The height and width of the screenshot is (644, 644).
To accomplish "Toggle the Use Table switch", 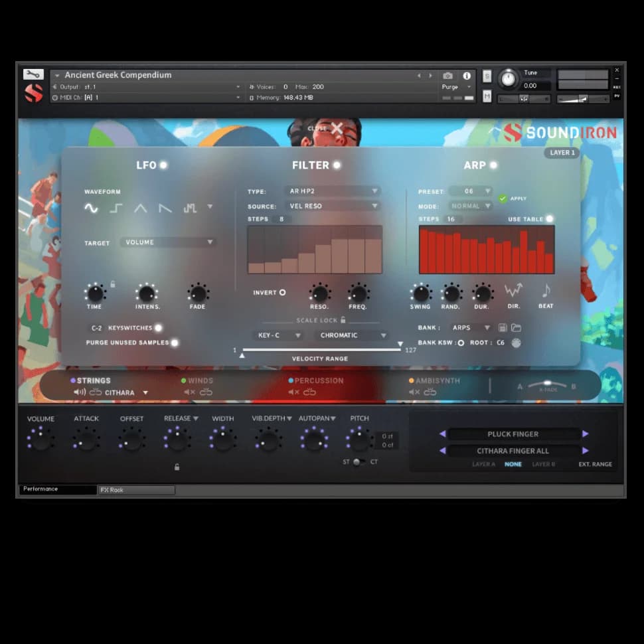I will click(549, 219).
